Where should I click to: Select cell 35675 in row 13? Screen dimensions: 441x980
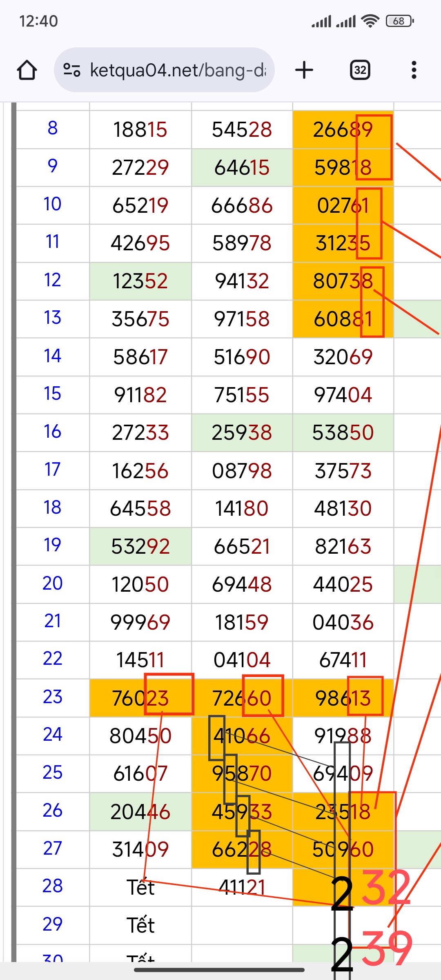[x=140, y=319]
